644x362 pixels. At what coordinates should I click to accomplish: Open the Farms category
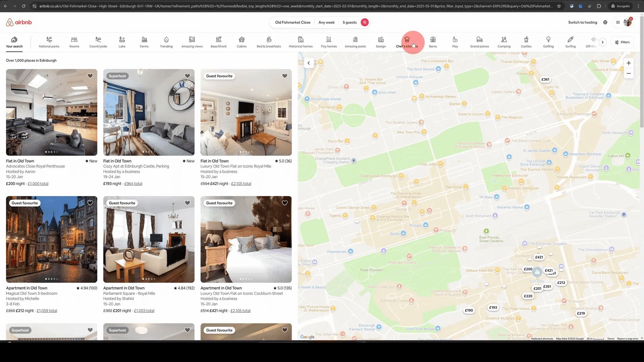coord(144,42)
